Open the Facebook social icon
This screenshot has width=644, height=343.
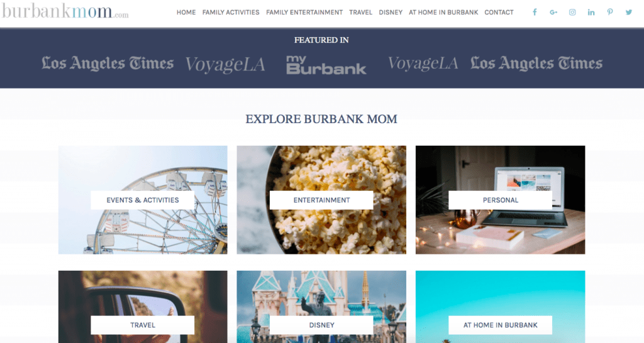tap(535, 13)
